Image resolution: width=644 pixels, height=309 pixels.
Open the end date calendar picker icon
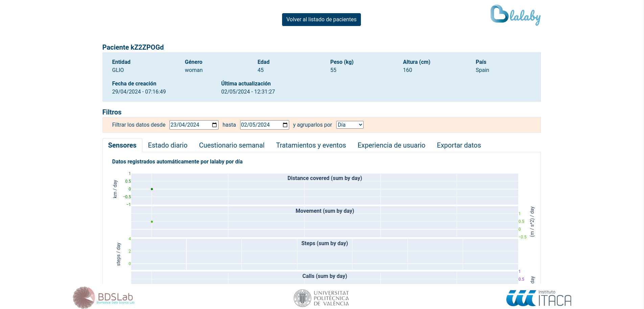coord(285,125)
